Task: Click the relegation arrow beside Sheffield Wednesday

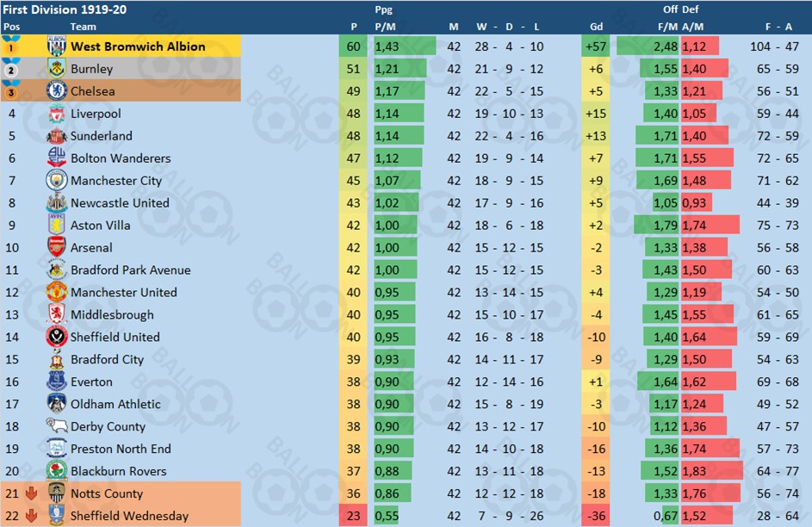Action: (x=32, y=516)
